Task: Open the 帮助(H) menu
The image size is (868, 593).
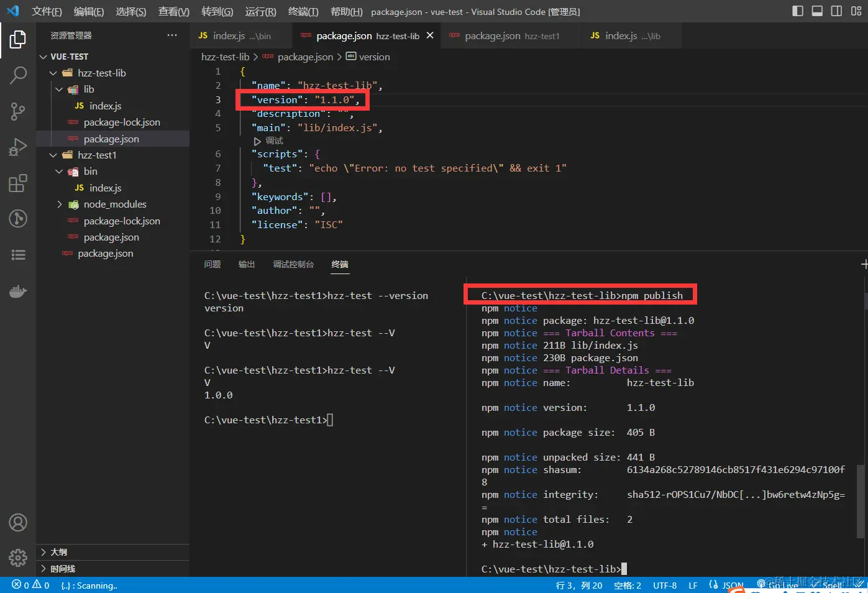Action: click(x=346, y=12)
